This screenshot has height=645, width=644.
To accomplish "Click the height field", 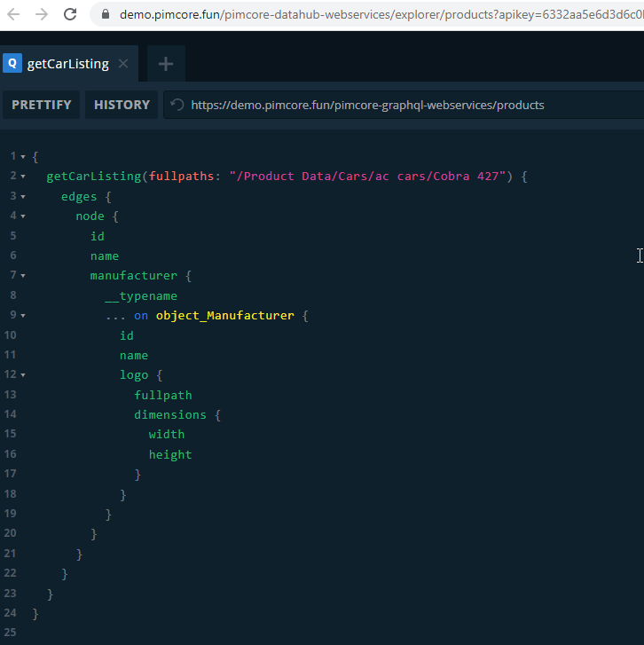I will click(x=170, y=454).
